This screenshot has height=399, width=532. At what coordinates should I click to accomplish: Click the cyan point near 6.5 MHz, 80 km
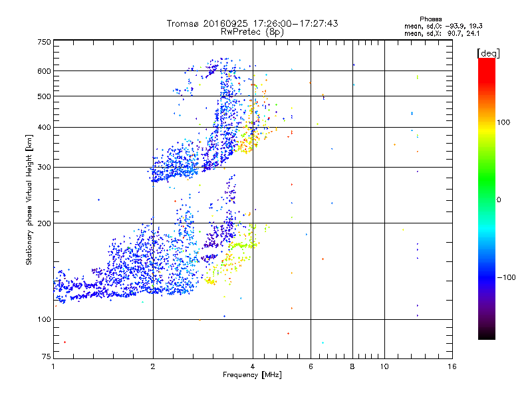tap(323, 342)
